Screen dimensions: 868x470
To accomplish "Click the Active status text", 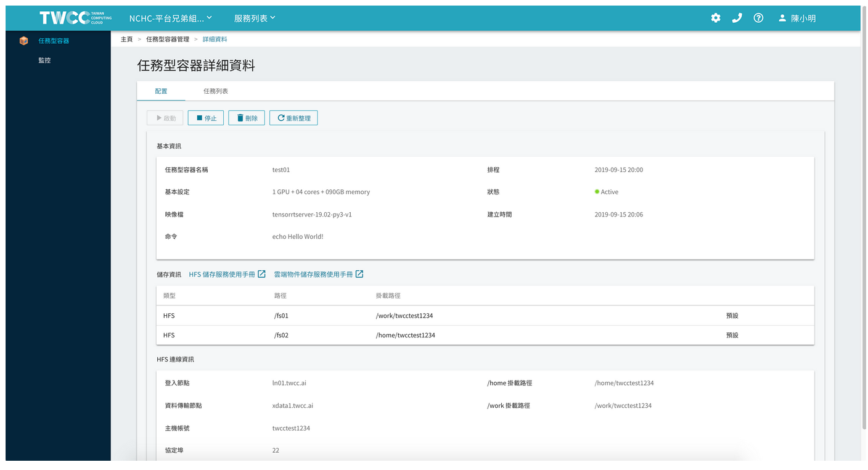I will 610,192.
